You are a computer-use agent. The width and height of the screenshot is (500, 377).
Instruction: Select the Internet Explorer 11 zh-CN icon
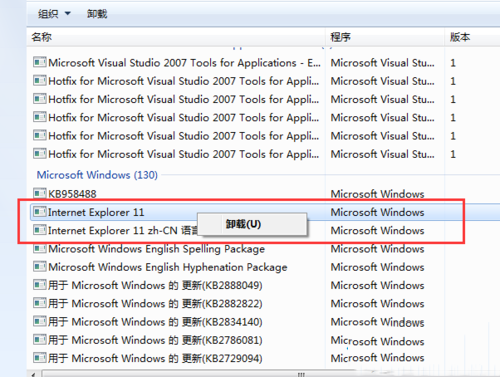[x=40, y=230]
